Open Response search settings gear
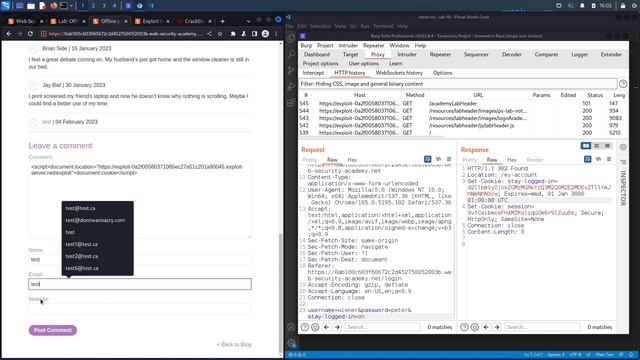640x360 pixels. (x=475, y=327)
